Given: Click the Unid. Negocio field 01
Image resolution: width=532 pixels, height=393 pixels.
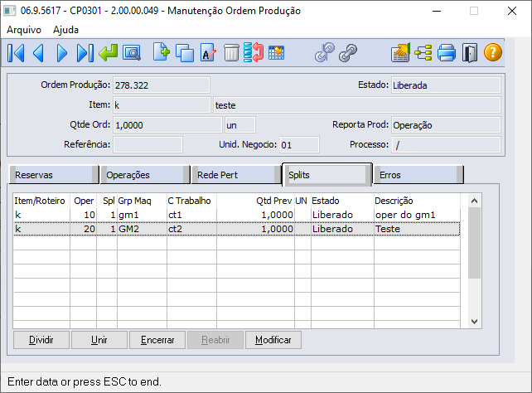Looking at the screenshot, I should tap(299, 145).
